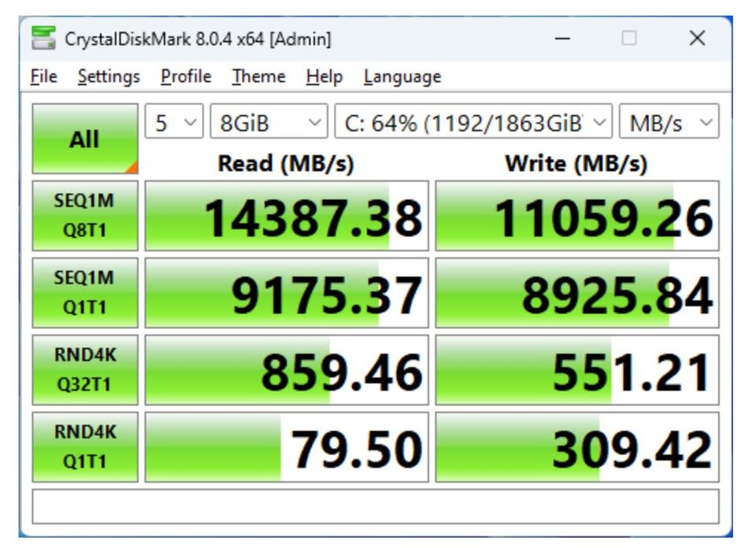Open the Language menu
Image resolution: width=756 pixels, height=548 pixels.
[x=402, y=76]
